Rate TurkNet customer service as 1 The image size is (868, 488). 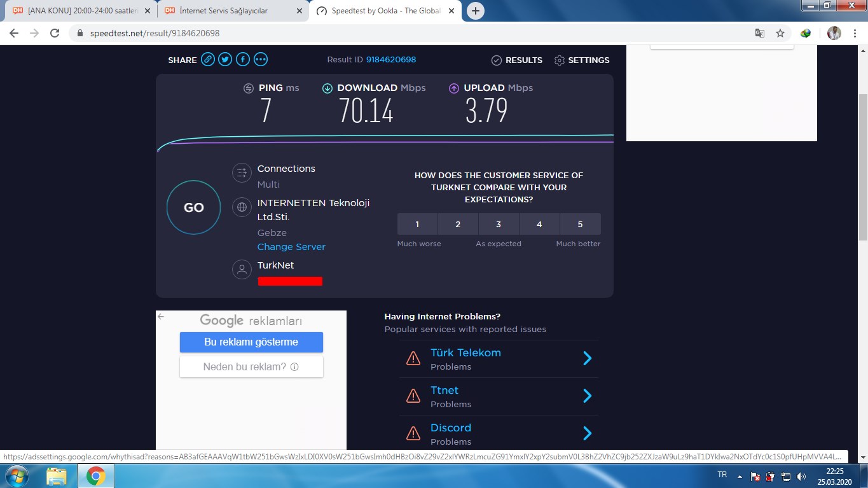(417, 224)
